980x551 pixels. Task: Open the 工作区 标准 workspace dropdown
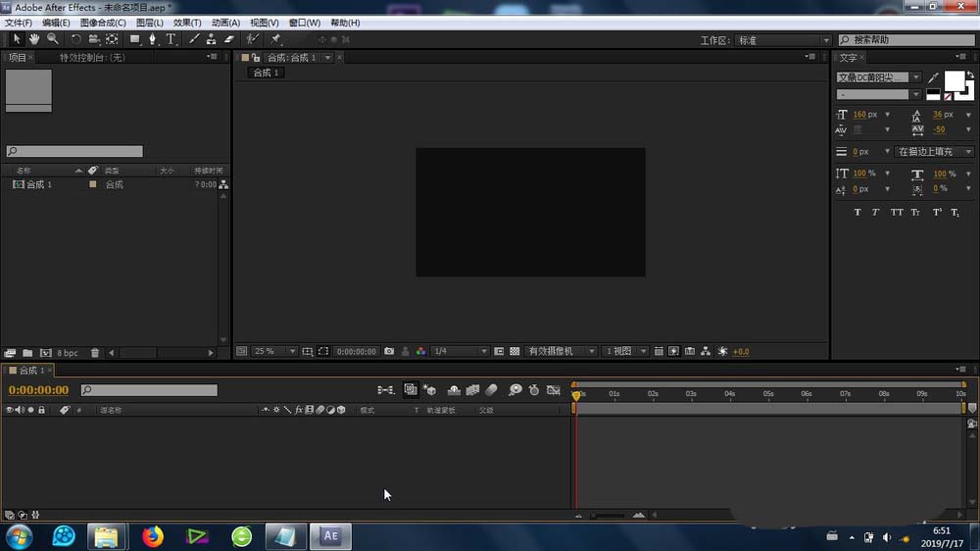point(782,40)
